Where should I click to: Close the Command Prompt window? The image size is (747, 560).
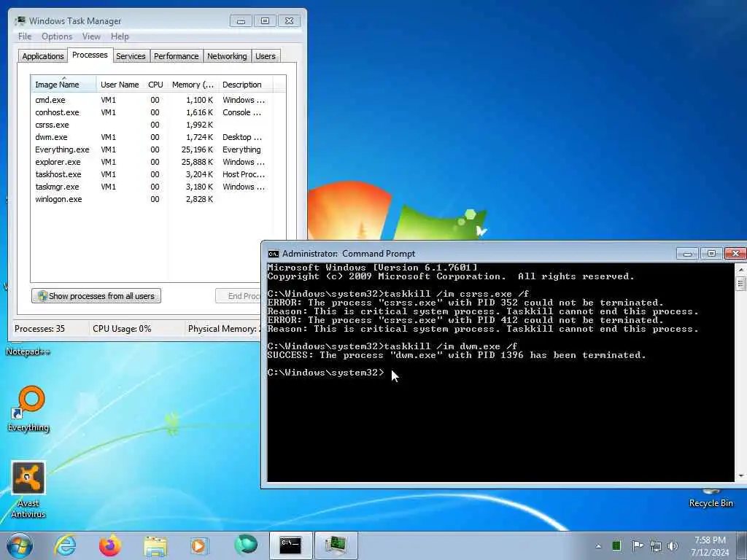pyautogui.click(x=735, y=254)
